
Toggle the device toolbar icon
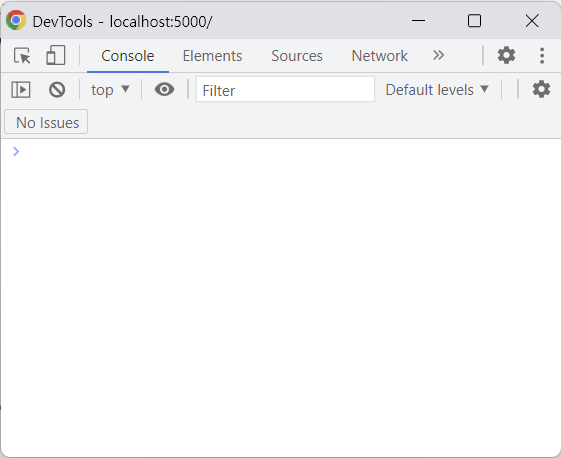tap(56, 55)
